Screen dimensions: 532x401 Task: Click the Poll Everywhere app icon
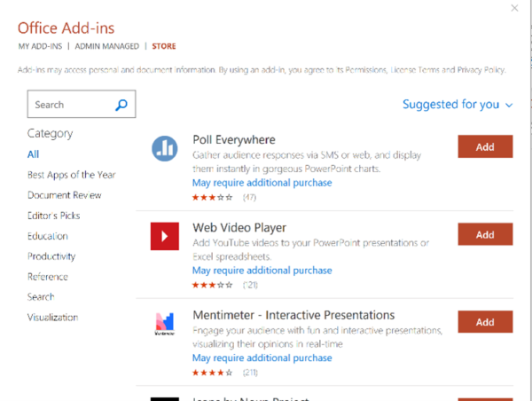165,148
